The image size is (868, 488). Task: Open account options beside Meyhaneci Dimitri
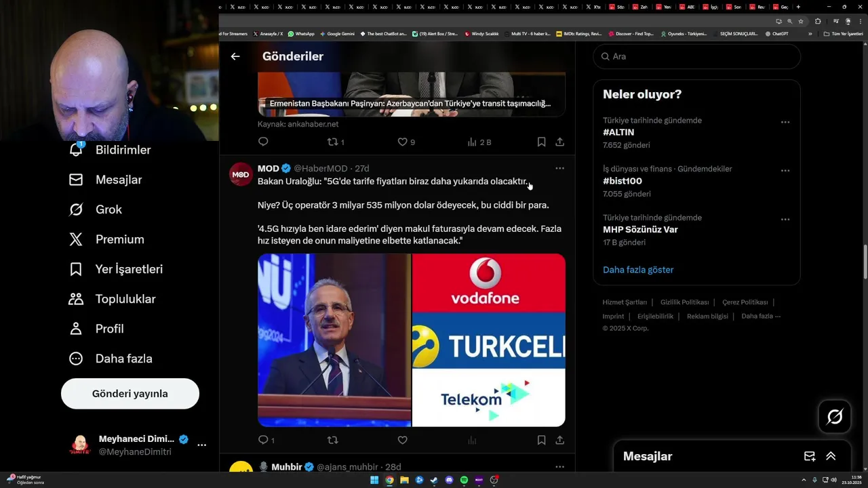201,445
